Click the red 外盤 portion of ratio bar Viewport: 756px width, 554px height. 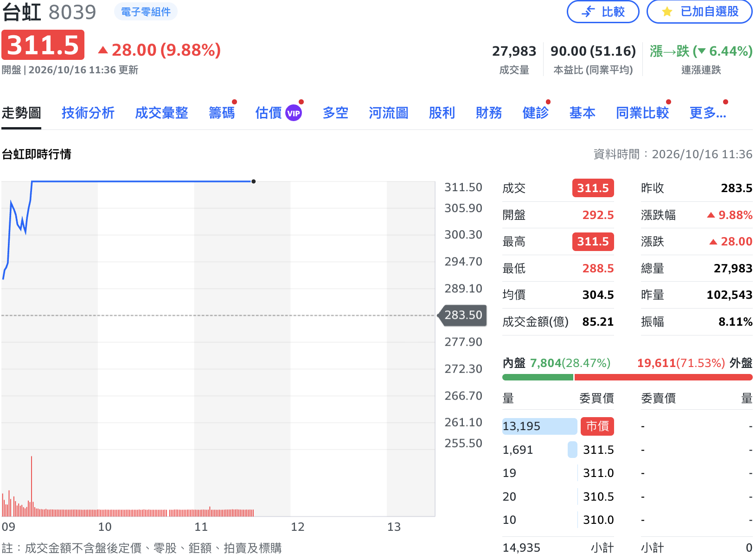coord(663,377)
